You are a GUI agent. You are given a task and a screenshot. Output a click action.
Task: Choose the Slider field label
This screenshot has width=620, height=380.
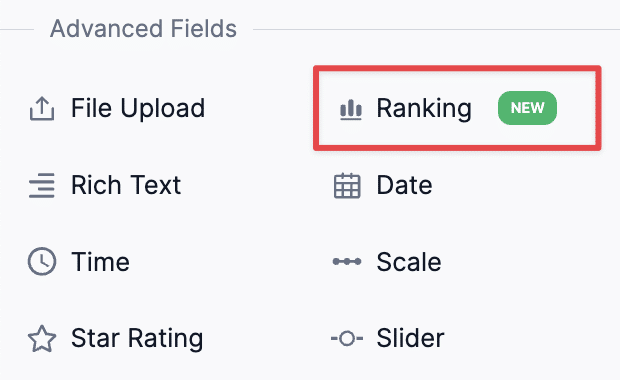[410, 338]
